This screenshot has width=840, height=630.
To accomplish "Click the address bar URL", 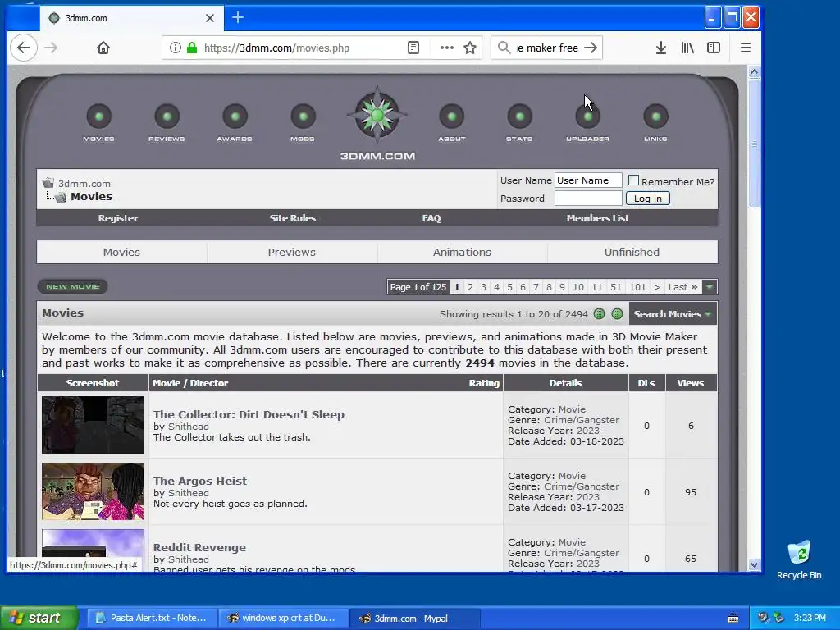I will point(276,48).
